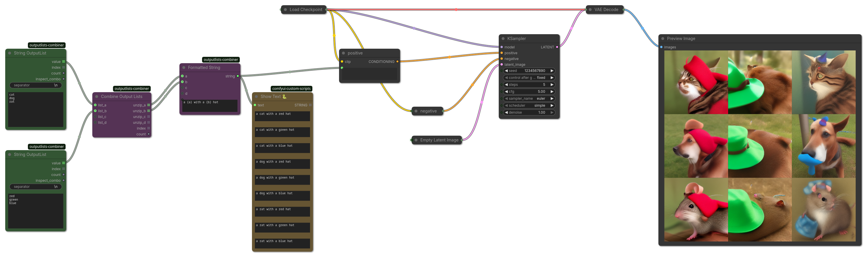This screenshot has width=868, height=258.
Task: Open the control after generate combo showing fixed
Action: point(529,78)
